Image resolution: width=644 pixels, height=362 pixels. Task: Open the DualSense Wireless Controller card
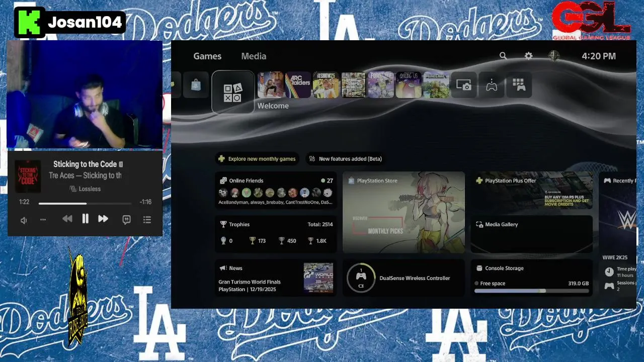point(404,278)
